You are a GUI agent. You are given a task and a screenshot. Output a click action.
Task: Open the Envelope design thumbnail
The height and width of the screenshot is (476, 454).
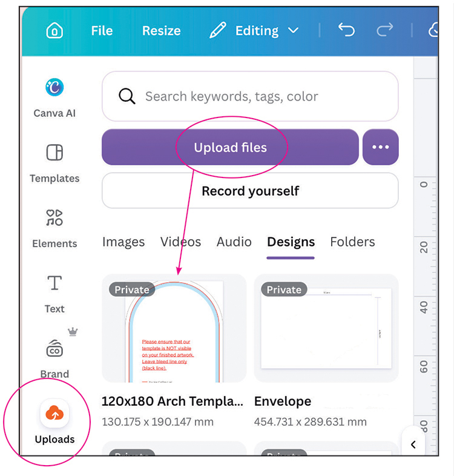tap(326, 328)
